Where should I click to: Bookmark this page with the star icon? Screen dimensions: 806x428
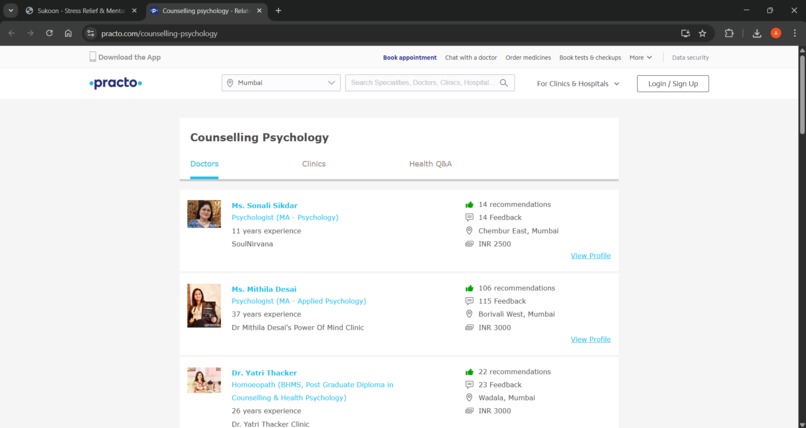(x=702, y=33)
